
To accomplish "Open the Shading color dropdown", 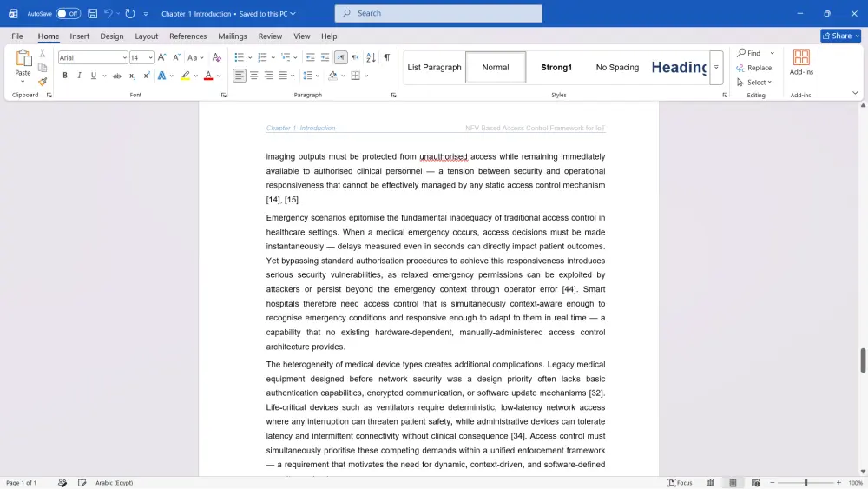I will pyautogui.click(x=343, y=76).
